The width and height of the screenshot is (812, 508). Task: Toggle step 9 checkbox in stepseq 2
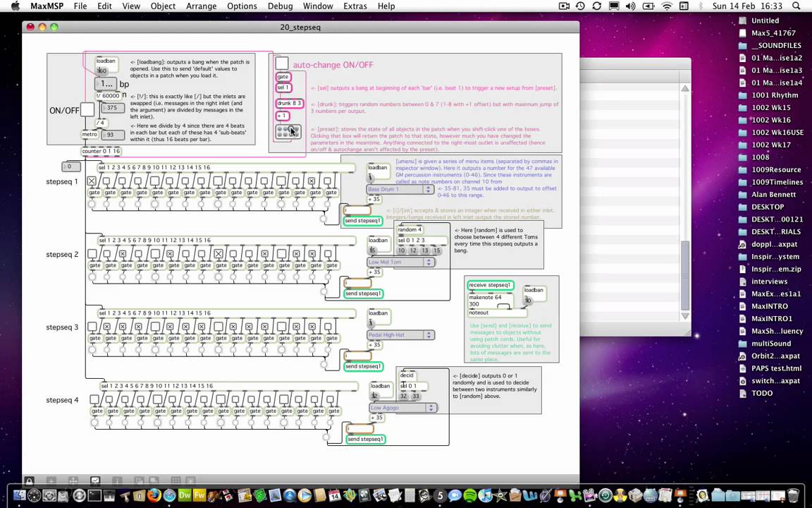click(219, 254)
